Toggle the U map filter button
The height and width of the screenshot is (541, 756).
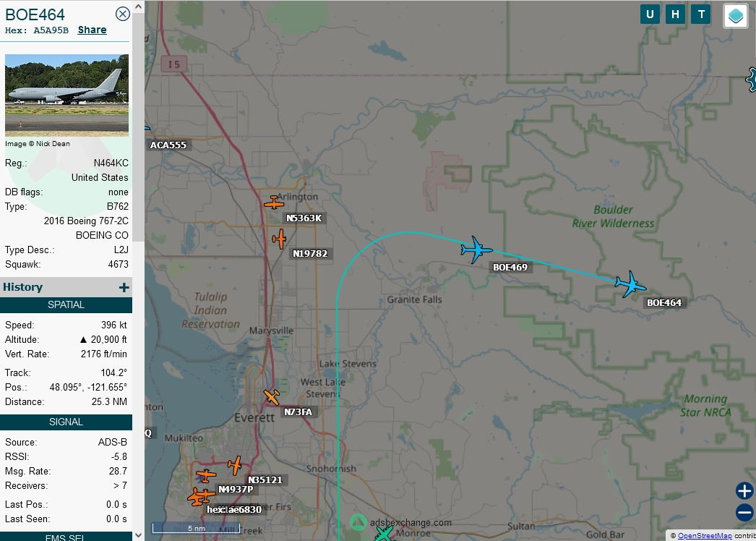coord(650,14)
